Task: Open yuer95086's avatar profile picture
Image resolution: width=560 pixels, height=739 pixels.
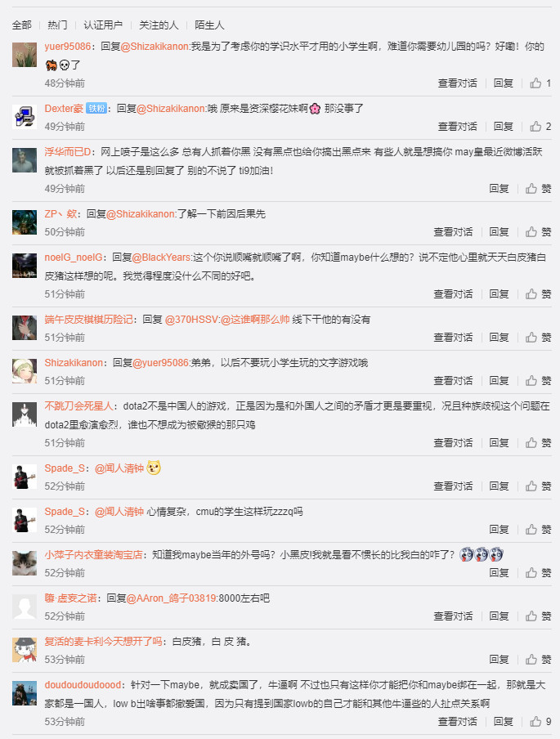Action: (x=25, y=55)
